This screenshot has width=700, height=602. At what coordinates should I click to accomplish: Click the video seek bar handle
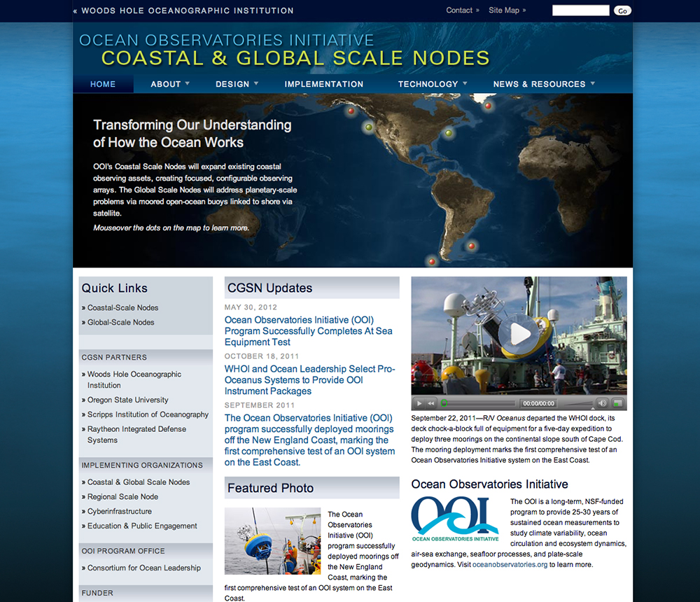point(444,403)
